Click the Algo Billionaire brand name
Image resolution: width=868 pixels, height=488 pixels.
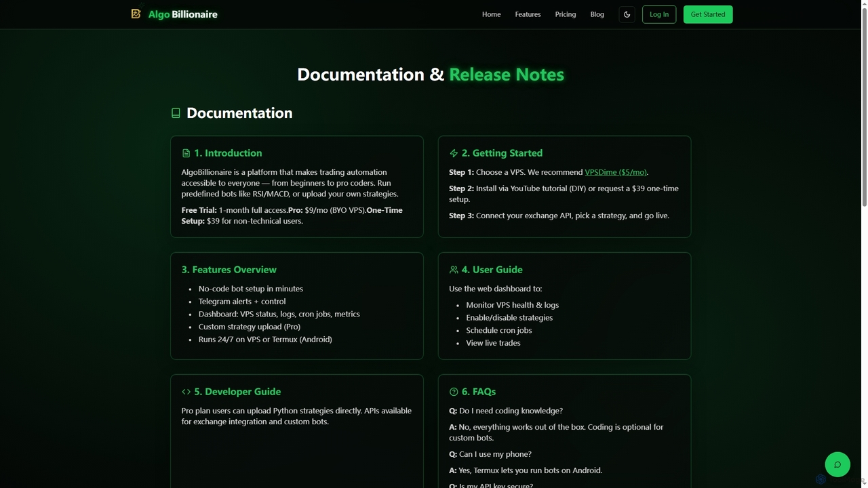click(x=183, y=14)
